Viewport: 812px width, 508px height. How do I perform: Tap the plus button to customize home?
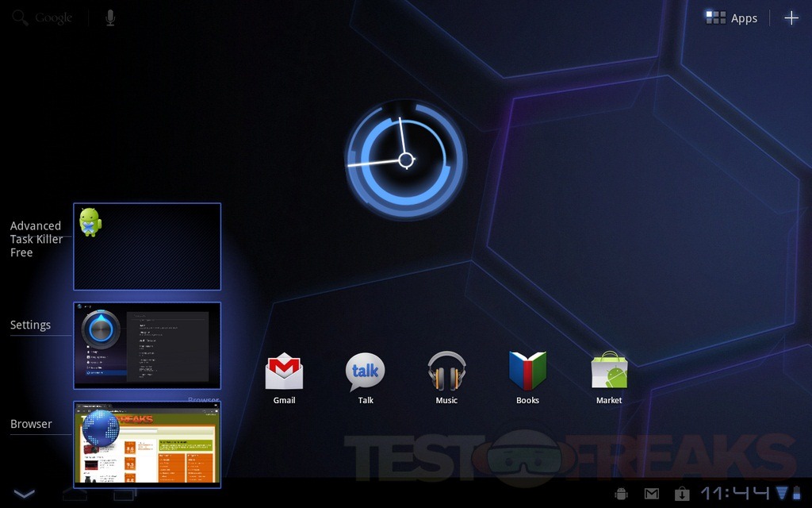click(x=791, y=18)
